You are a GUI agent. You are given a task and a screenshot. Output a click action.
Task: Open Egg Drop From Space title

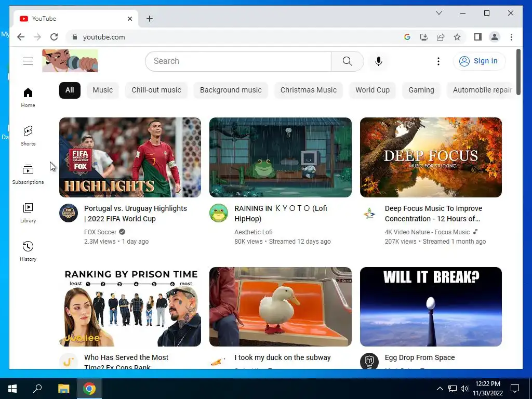pyautogui.click(x=420, y=357)
